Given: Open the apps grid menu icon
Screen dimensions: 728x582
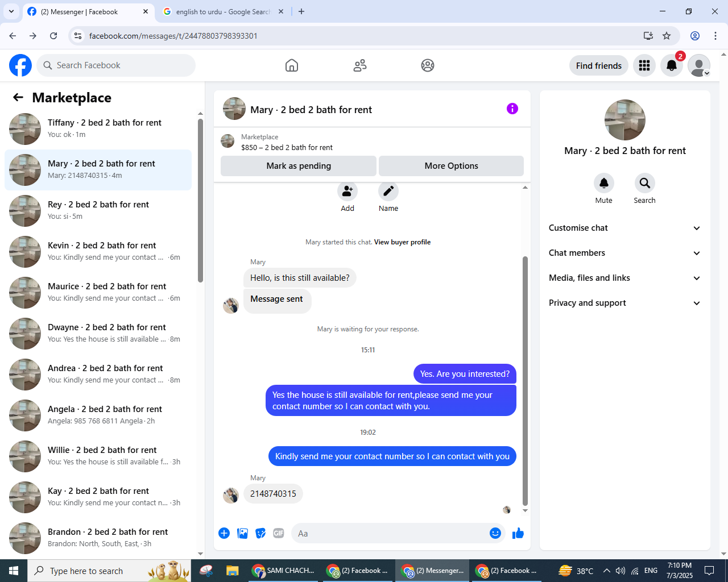Looking at the screenshot, I should click(x=644, y=65).
